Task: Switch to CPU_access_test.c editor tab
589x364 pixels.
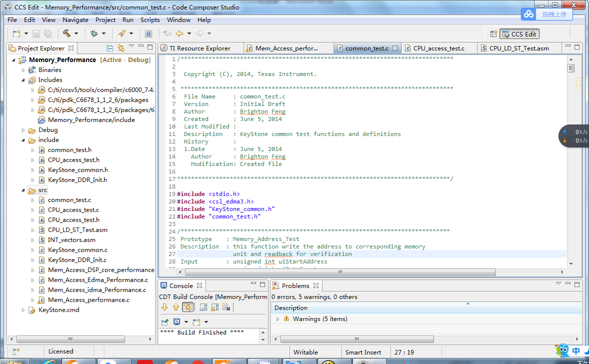Action: pos(438,48)
